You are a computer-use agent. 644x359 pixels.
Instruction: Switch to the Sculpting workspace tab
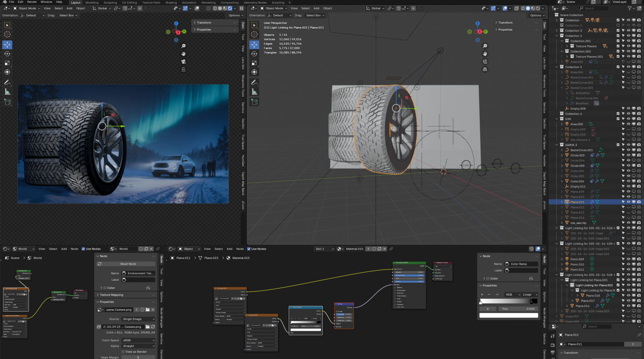(x=110, y=2)
